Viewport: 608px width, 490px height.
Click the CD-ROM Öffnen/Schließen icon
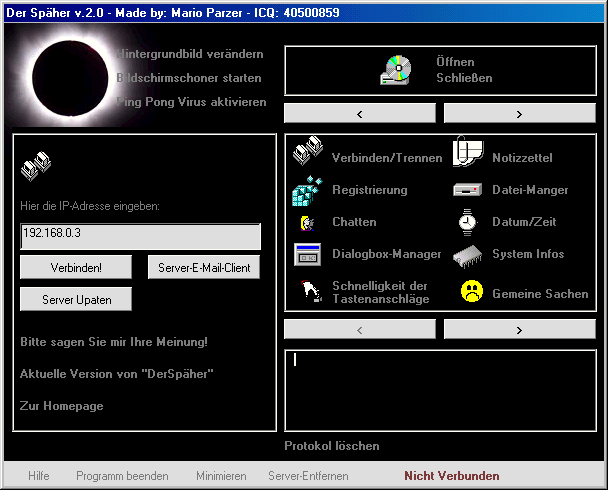pyautogui.click(x=395, y=69)
